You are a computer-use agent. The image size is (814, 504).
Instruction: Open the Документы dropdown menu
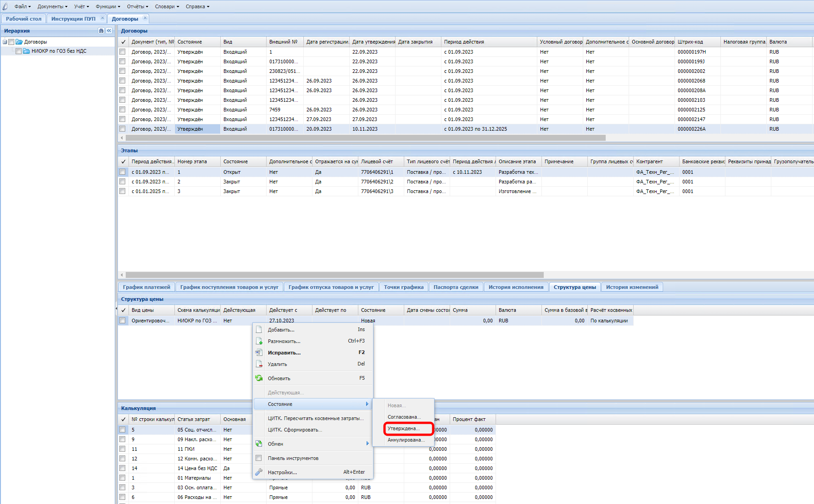[x=52, y=6]
